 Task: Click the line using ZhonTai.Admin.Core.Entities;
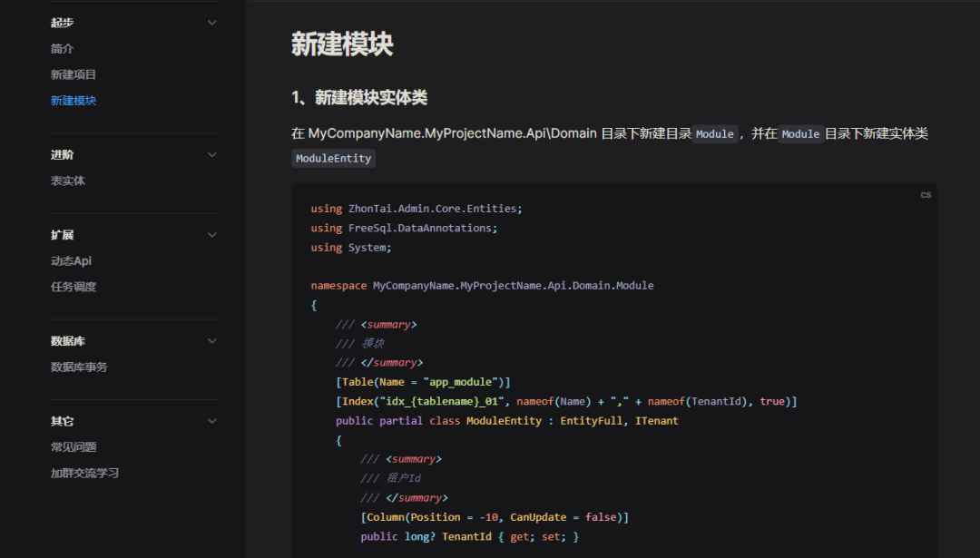[416, 209]
